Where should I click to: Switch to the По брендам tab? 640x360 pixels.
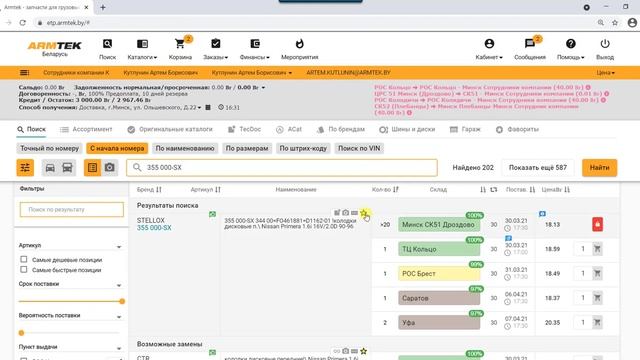340,129
